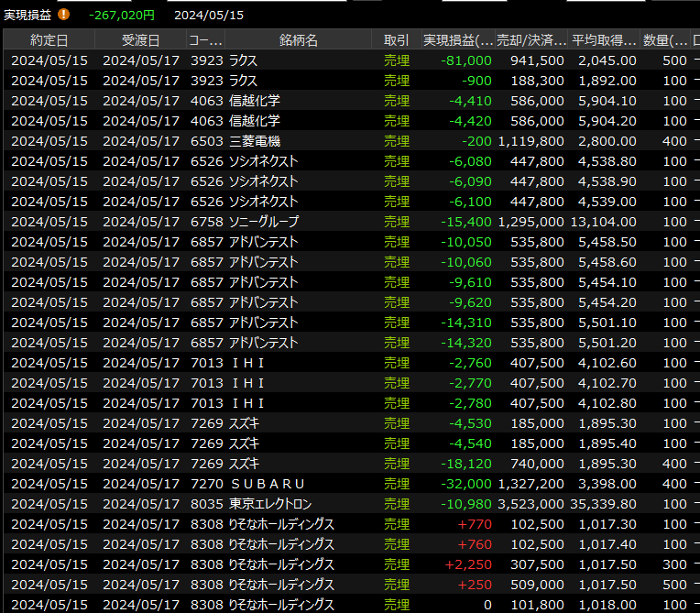Click the 売却/決済 column header
Screen dimensions: 700x613
point(531,39)
